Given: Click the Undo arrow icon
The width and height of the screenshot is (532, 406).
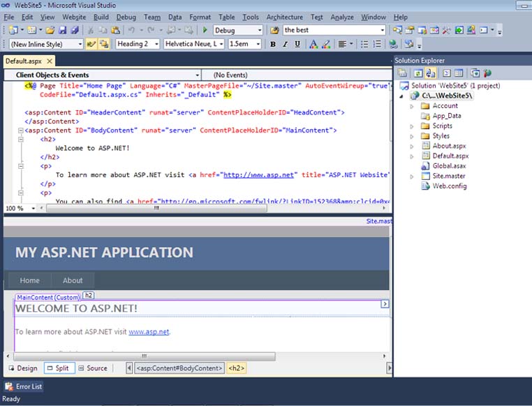Looking at the screenshot, I should [131, 30].
